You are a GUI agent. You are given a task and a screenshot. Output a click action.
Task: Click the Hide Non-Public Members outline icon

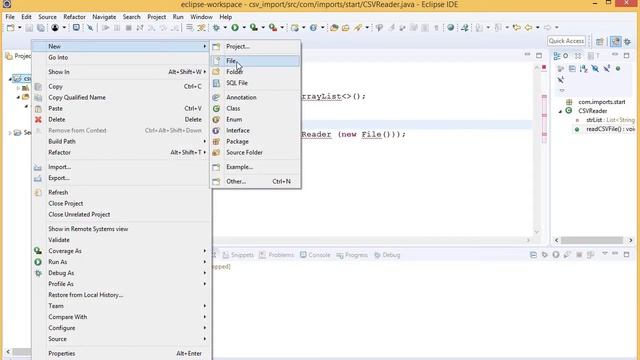click(618, 69)
